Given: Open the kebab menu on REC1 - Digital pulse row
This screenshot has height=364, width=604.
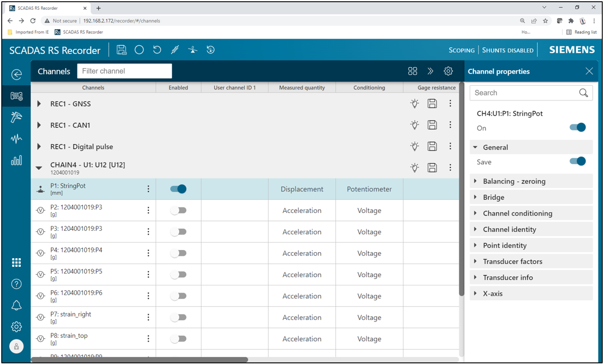Looking at the screenshot, I should (450, 146).
